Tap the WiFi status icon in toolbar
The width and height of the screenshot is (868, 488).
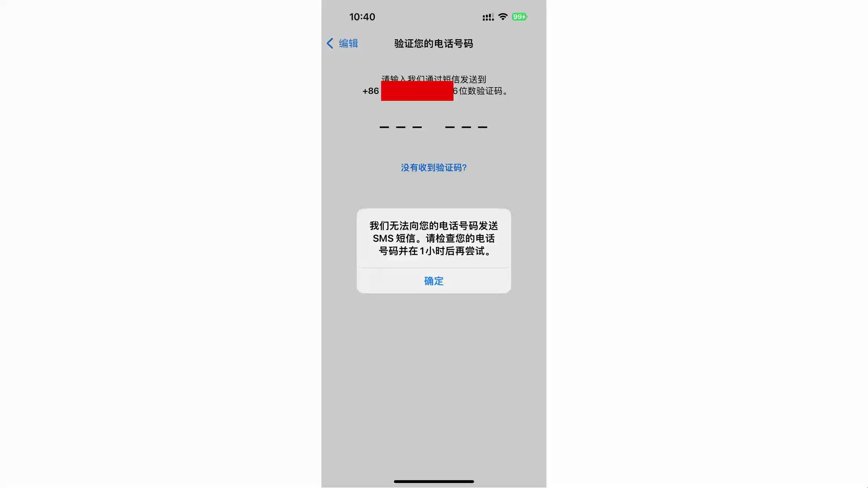[503, 17]
